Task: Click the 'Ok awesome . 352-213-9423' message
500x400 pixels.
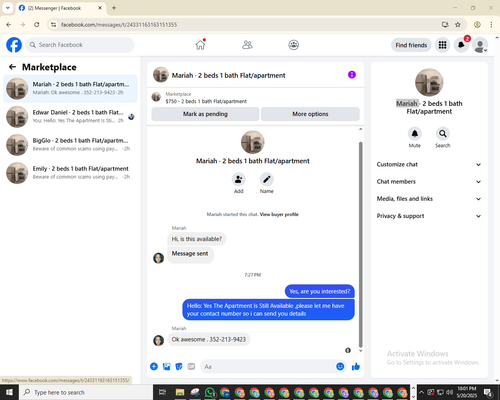Action: coord(209,339)
